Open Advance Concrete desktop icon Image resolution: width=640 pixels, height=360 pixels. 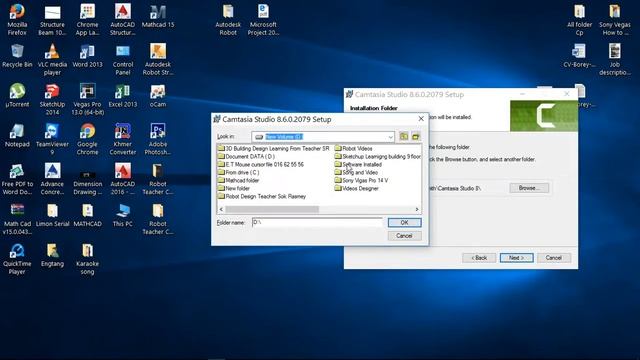pos(52,179)
